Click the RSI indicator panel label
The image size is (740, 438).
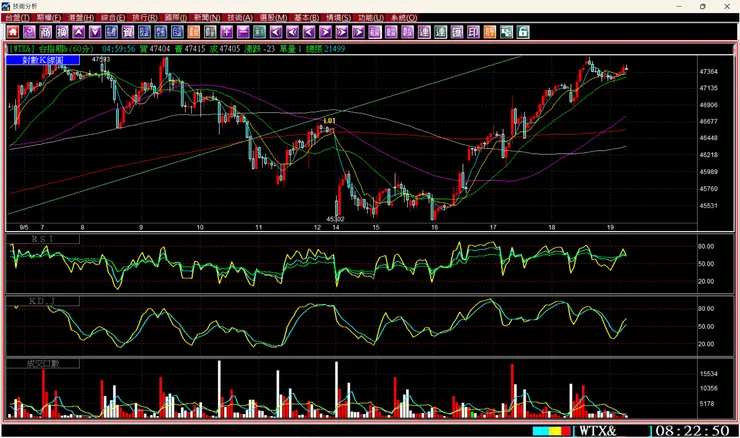point(43,239)
